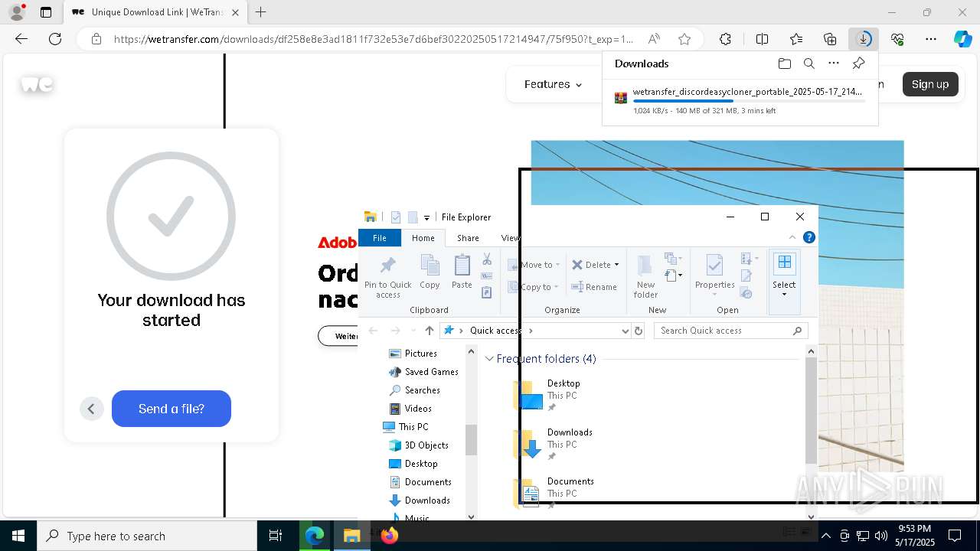Screen dimensions: 980x551
Task: Click the Copy icon in Clipboard group
Action: pos(430,272)
